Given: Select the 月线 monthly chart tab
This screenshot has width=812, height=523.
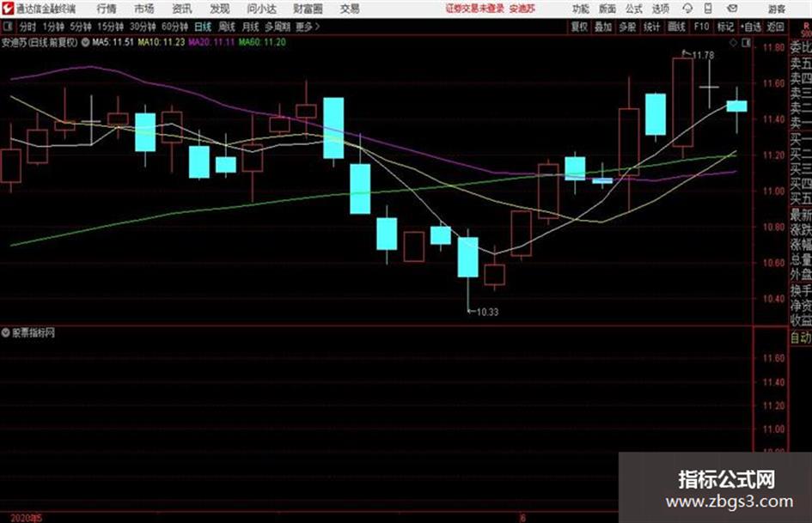Looking at the screenshot, I should point(250,27).
